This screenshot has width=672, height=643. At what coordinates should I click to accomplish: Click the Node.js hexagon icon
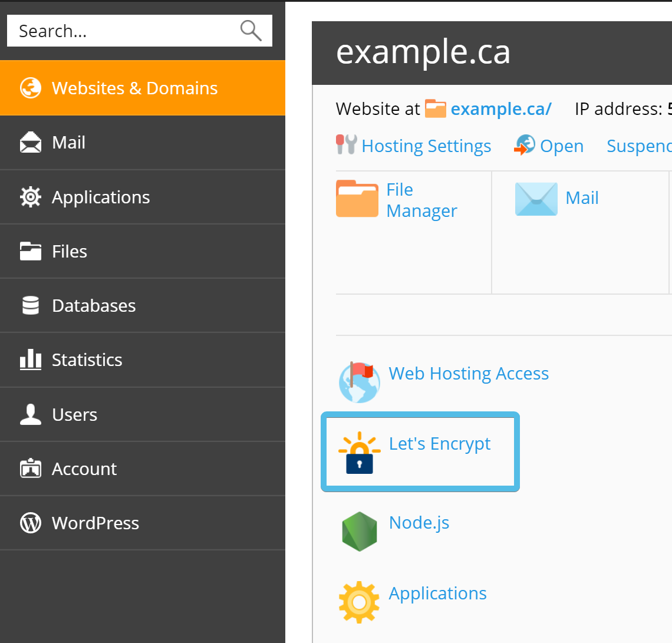(x=359, y=531)
